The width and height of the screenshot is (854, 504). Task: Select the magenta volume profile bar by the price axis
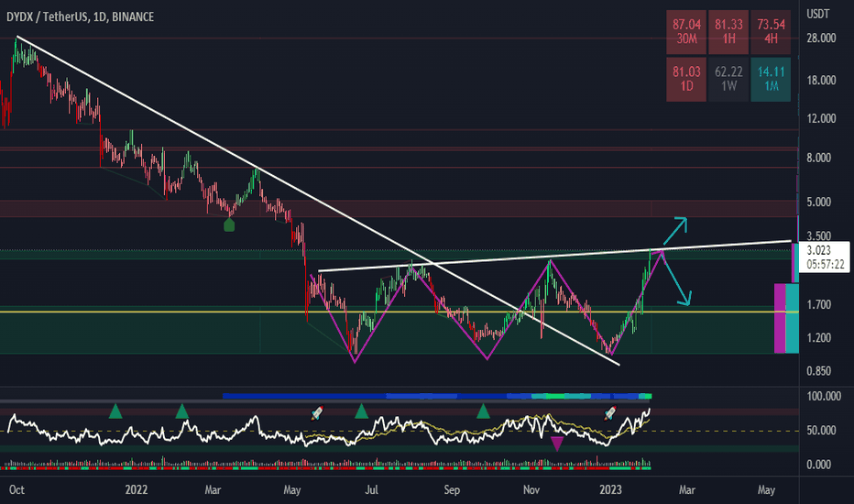[780, 318]
